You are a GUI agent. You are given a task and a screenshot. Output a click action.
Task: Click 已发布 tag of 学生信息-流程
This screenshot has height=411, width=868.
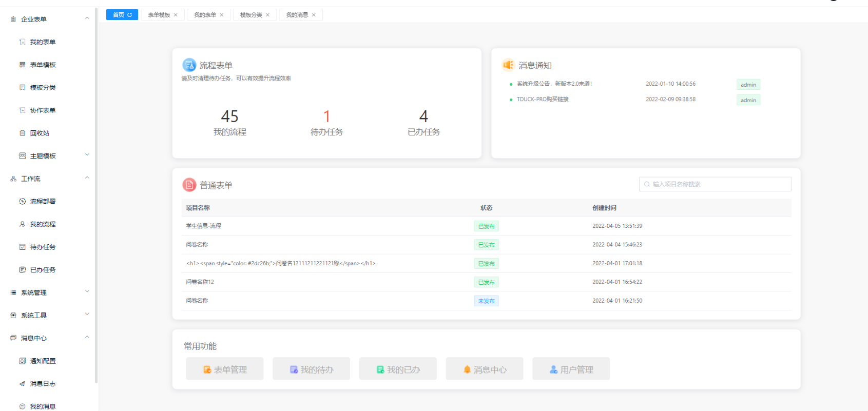(x=486, y=226)
